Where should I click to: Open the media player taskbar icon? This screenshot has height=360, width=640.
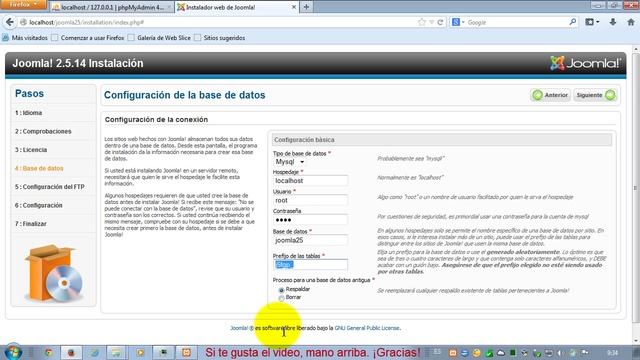(x=140, y=352)
